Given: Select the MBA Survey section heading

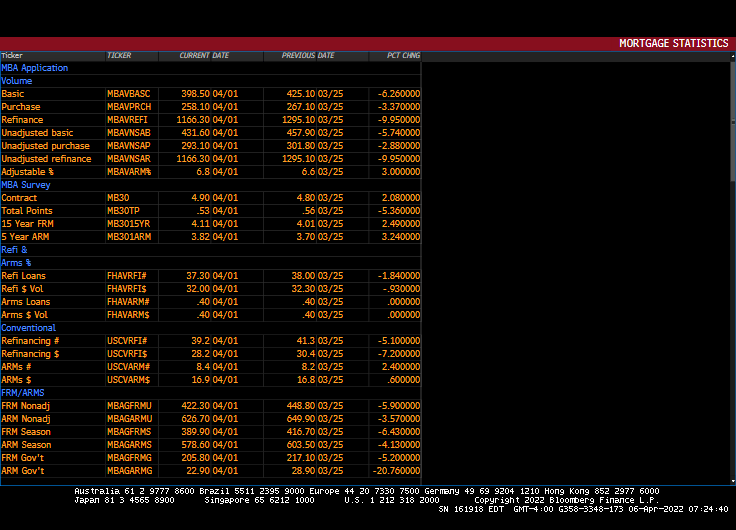Looking at the screenshot, I should 26,185.
